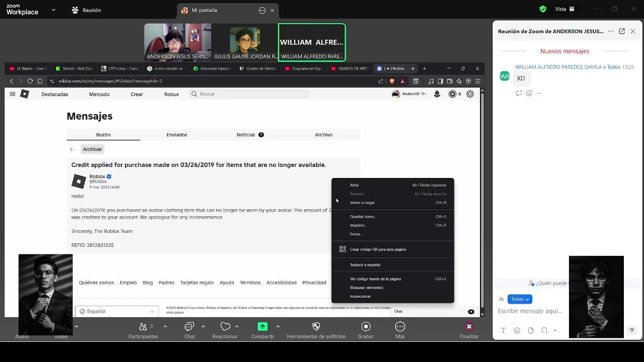Open Roblox hamburger menu icon
Viewport: 644px width, 362px height.
pos(13,94)
